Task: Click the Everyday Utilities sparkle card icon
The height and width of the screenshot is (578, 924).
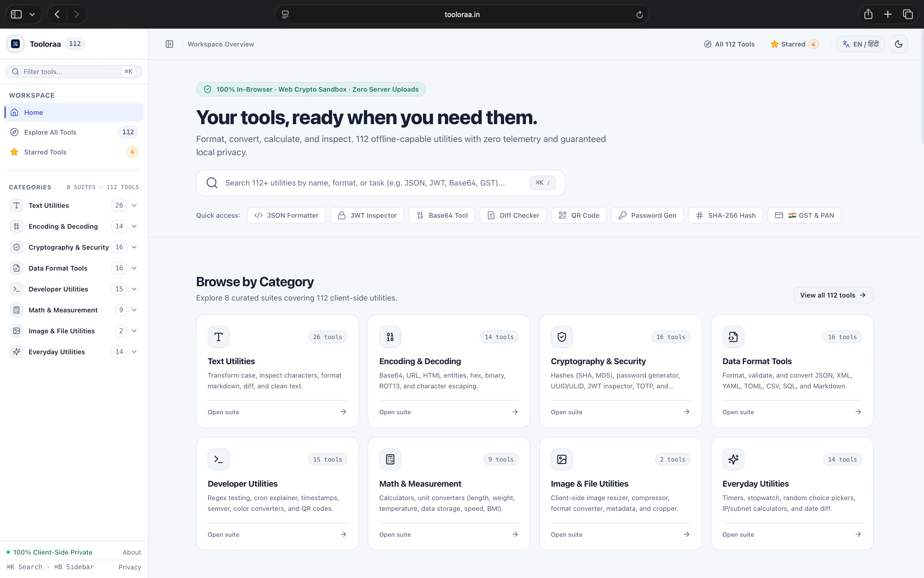Action: point(733,459)
